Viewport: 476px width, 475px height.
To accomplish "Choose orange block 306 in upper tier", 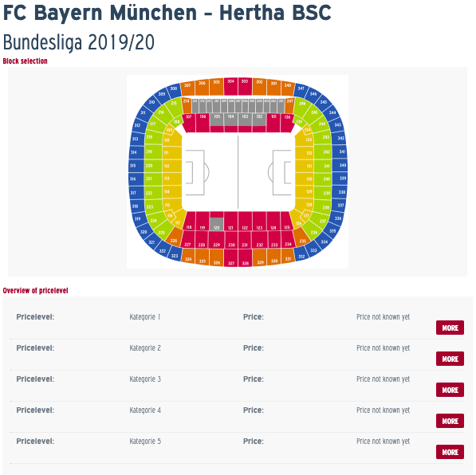I will [x=203, y=88].
